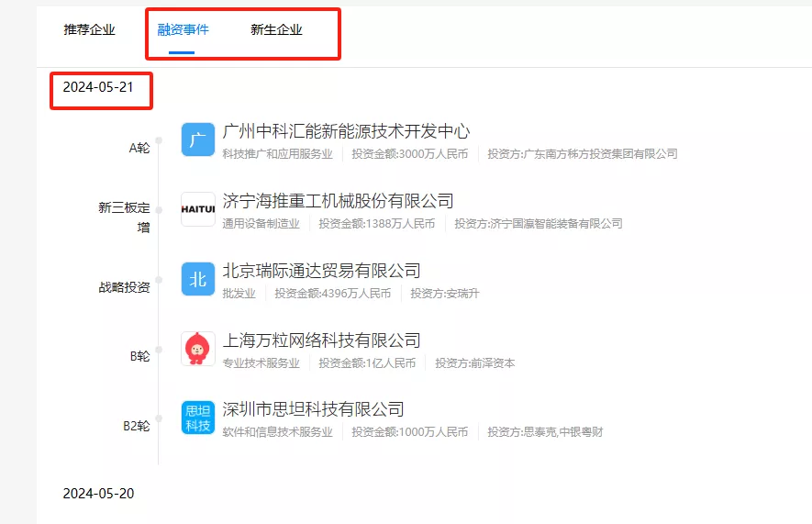Viewport: 812px width, 524px height.
Task: Click the red mascot logo of 上海万粒网络
Action: [198, 349]
